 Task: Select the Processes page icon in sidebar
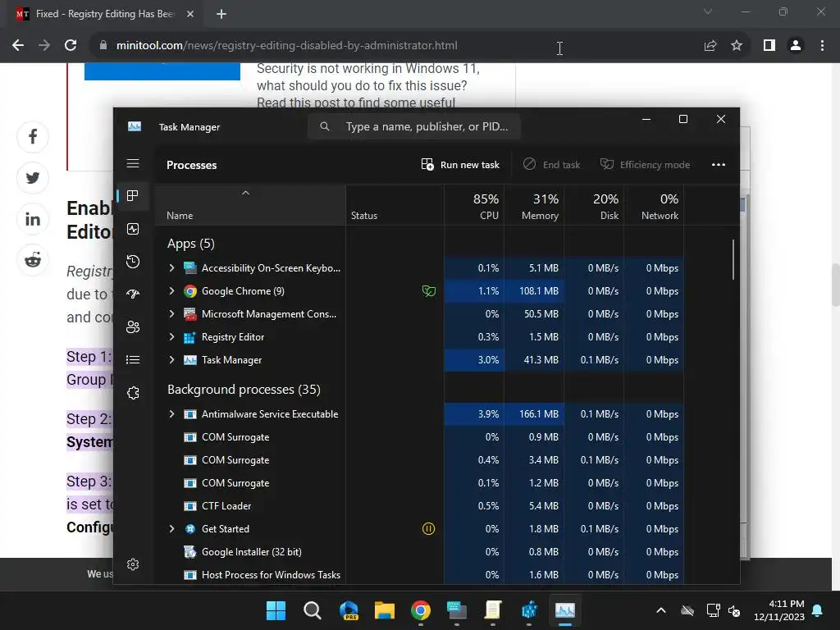[x=133, y=195]
